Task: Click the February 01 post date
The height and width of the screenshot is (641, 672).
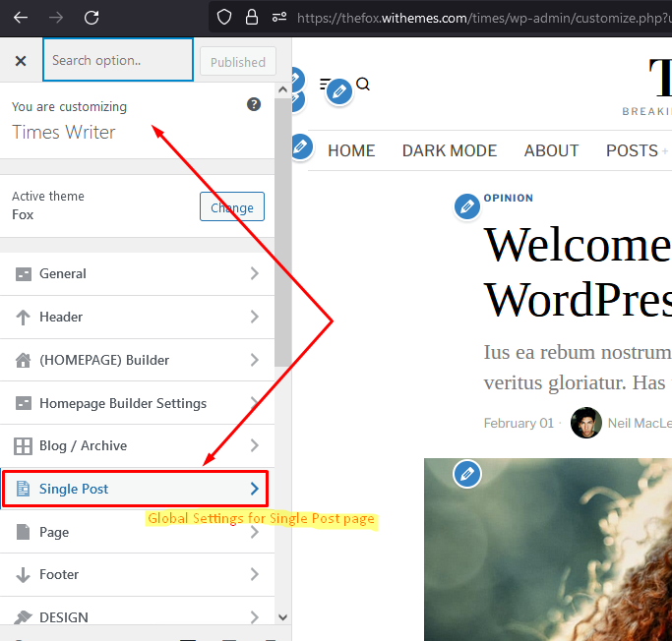Action: pos(519,423)
